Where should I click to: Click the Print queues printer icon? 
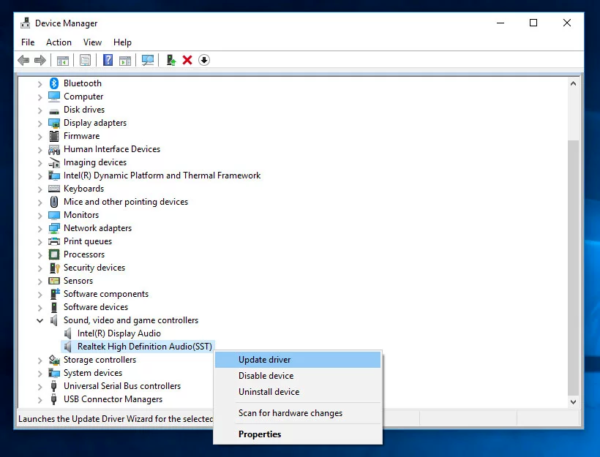tap(54, 241)
